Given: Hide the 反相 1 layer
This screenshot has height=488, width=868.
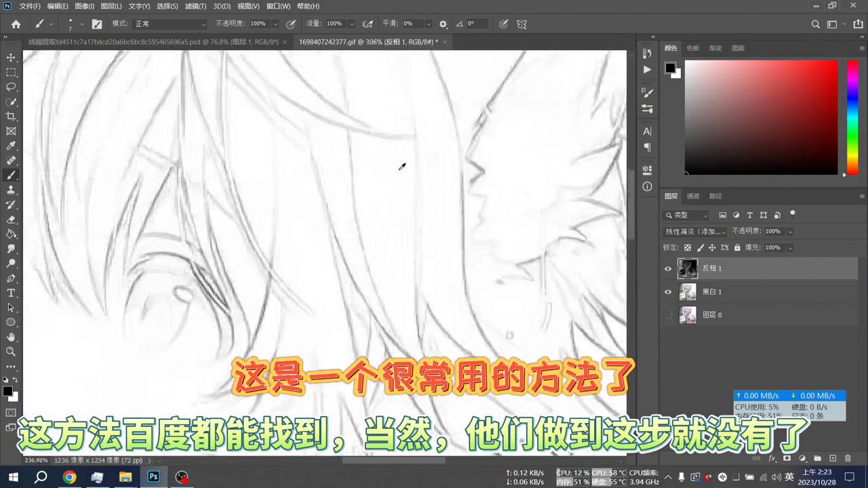Looking at the screenshot, I should 668,268.
